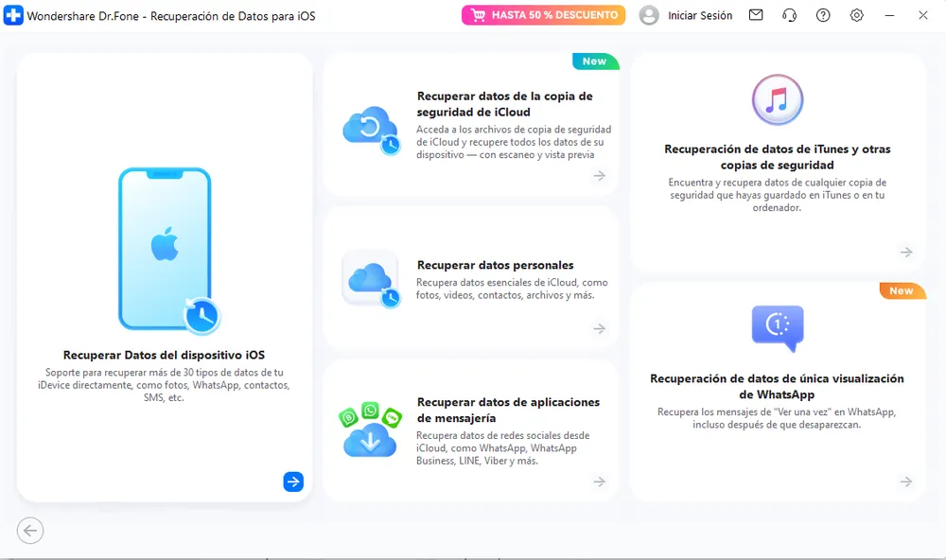Click the iCloud backup cloud icon
The width and height of the screenshot is (946, 560).
372,130
